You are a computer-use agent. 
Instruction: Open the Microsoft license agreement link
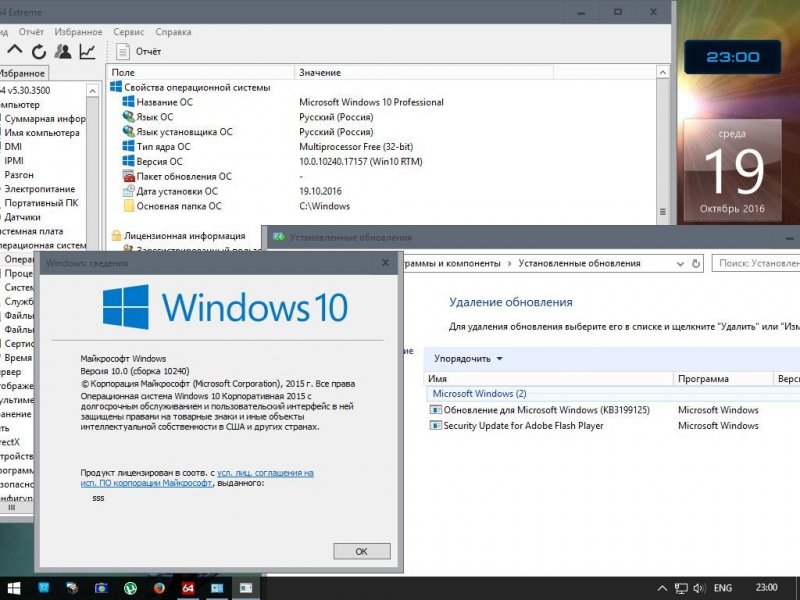(x=197, y=478)
